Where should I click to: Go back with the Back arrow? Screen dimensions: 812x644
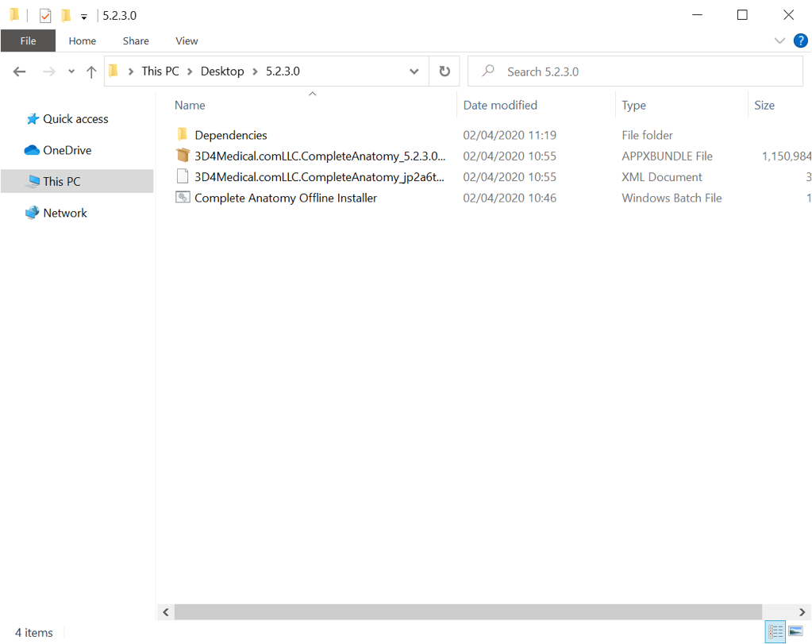point(19,71)
